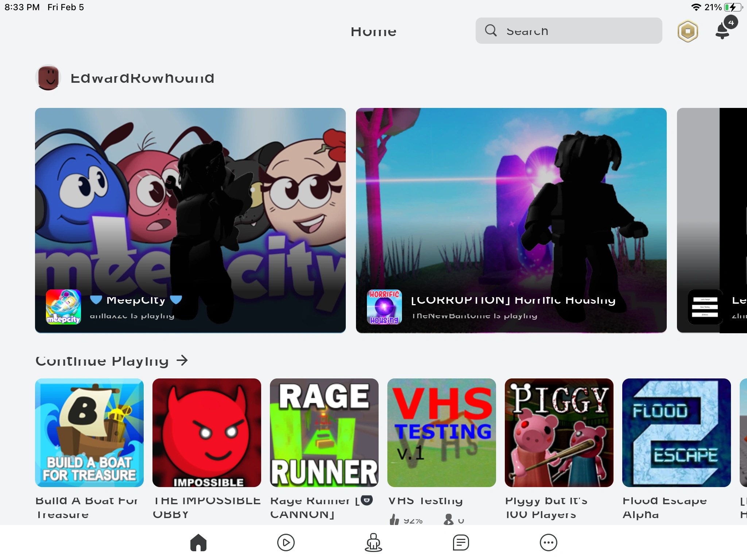The height and width of the screenshot is (560, 747).
Task: Open VHS Testing game card
Action: pyautogui.click(x=442, y=433)
